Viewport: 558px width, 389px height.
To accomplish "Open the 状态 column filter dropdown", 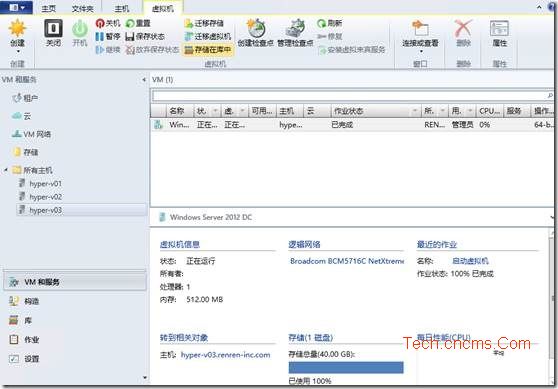I will click(215, 111).
